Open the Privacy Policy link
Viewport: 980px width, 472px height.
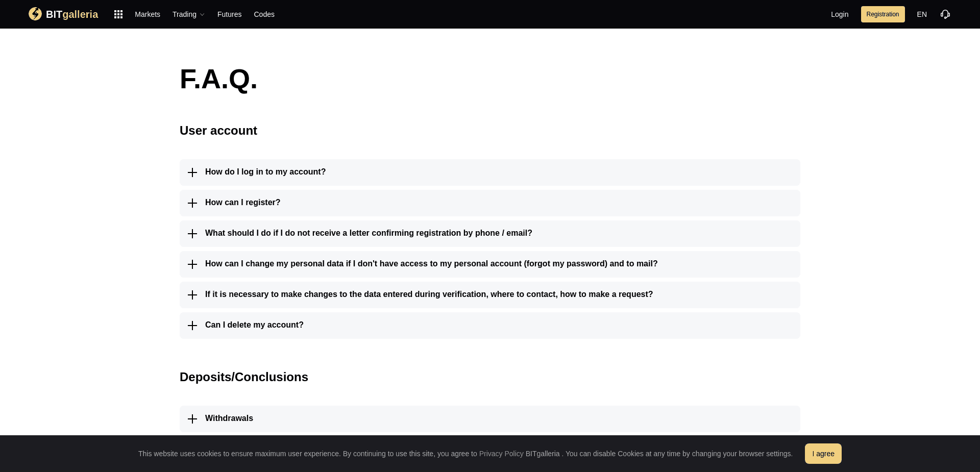point(501,454)
